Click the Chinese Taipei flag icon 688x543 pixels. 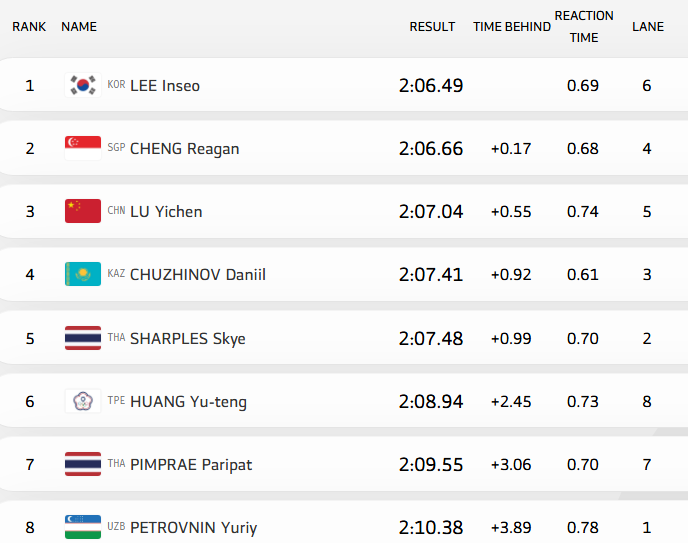(83, 401)
